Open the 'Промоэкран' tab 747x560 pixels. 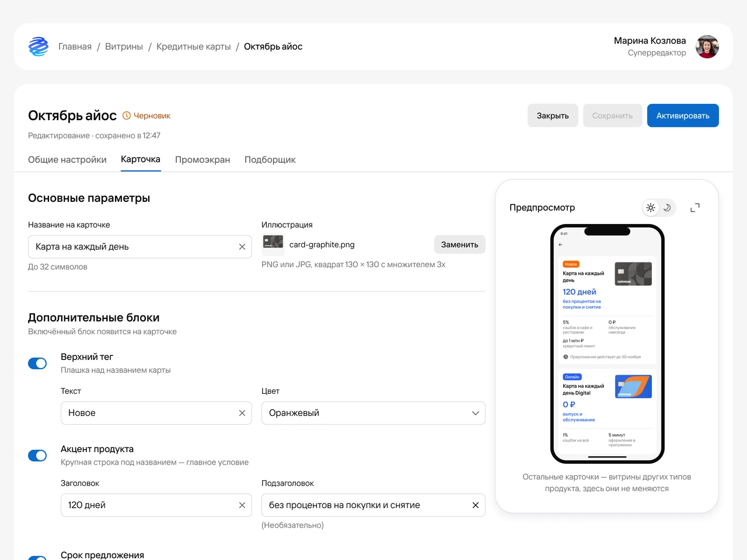point(203,160)
